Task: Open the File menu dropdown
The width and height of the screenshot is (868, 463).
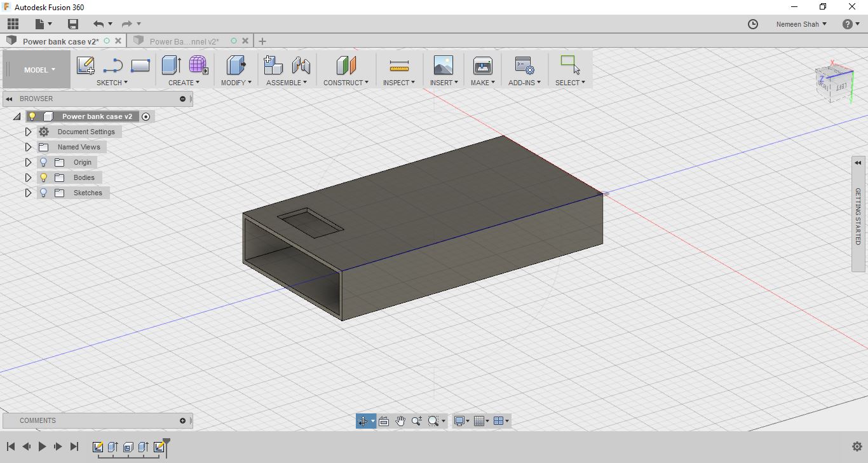Action: coord(43,24)
